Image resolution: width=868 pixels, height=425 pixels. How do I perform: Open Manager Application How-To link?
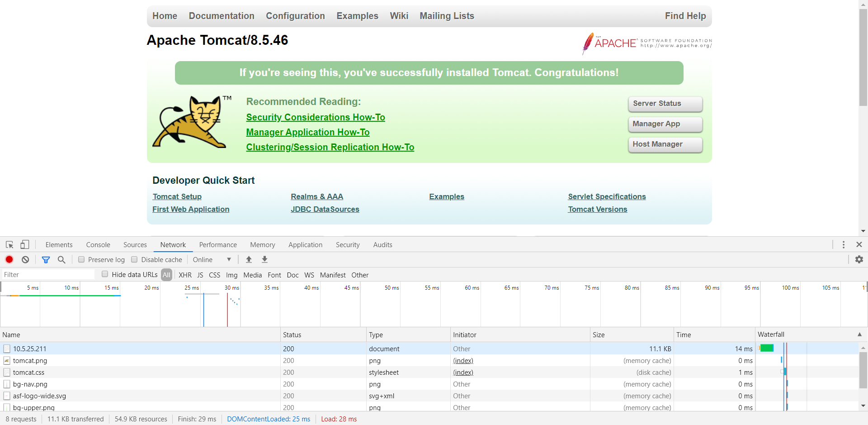click(308, 132)
